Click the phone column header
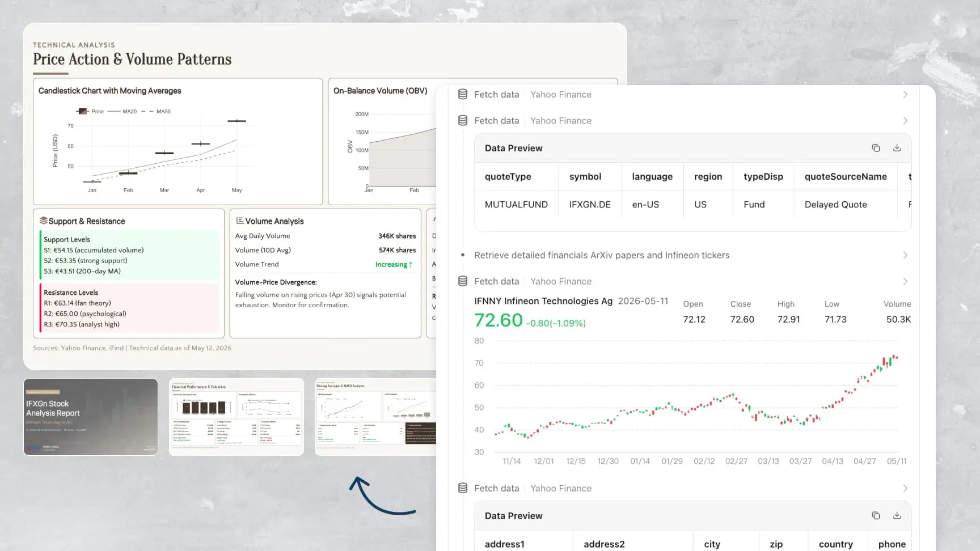The height and width of the screenshot is (551, 980). (x=892, y=544)
